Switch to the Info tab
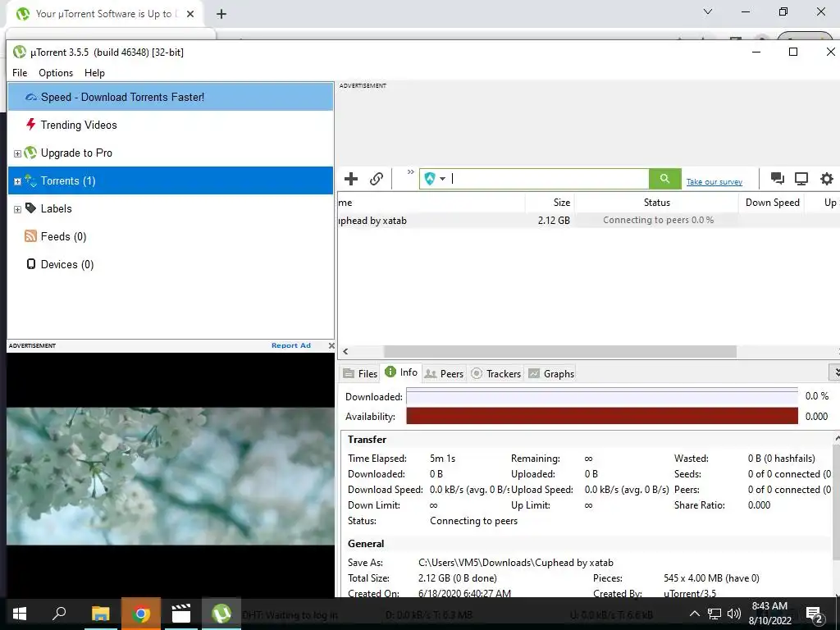Screen dimensions: 840x630 (x=401, y=372)
